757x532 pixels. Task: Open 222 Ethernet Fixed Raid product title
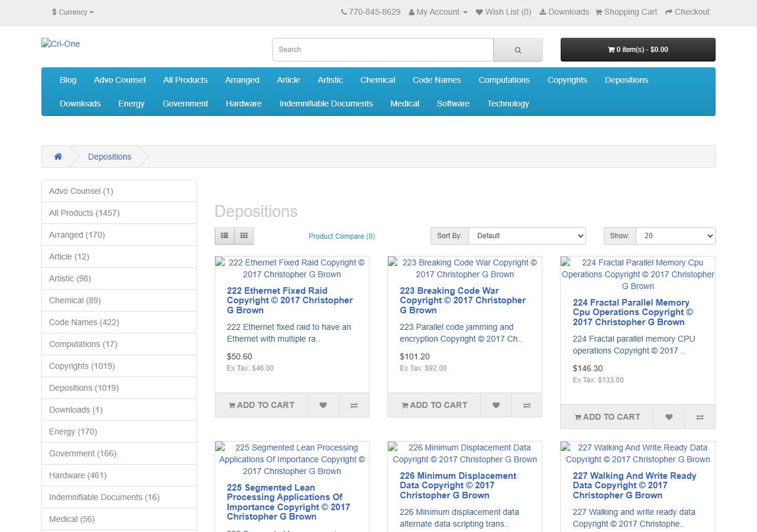point(290,300)
